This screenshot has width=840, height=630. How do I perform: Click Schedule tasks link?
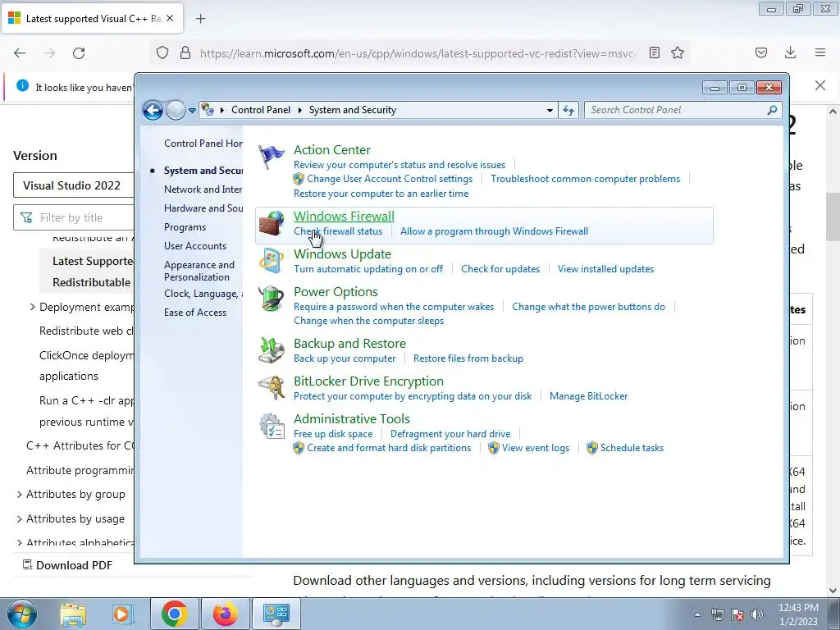[x=632, y=448]
